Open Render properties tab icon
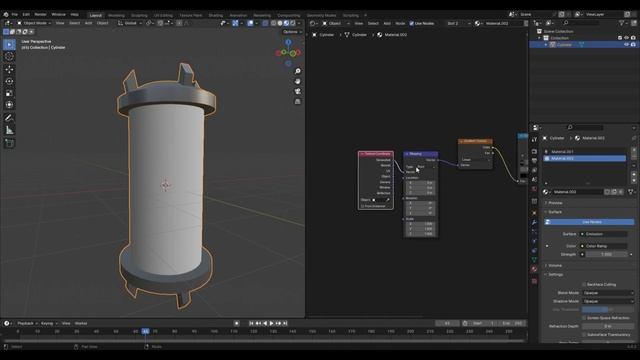Screen dimensions: 640x360 click(534, 151)
